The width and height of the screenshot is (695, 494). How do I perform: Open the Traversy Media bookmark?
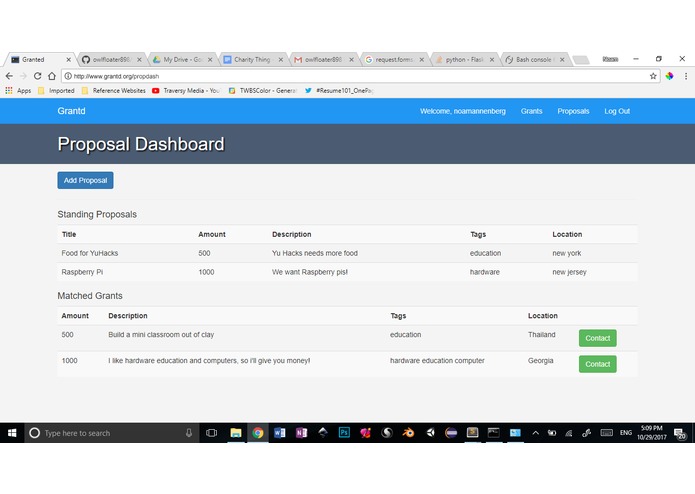(186, 90)
